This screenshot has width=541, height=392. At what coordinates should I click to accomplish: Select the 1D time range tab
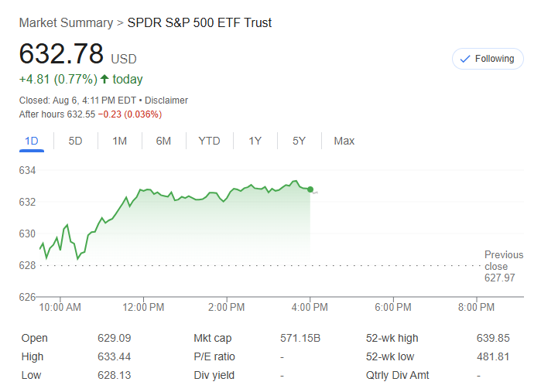coord(32,141)
